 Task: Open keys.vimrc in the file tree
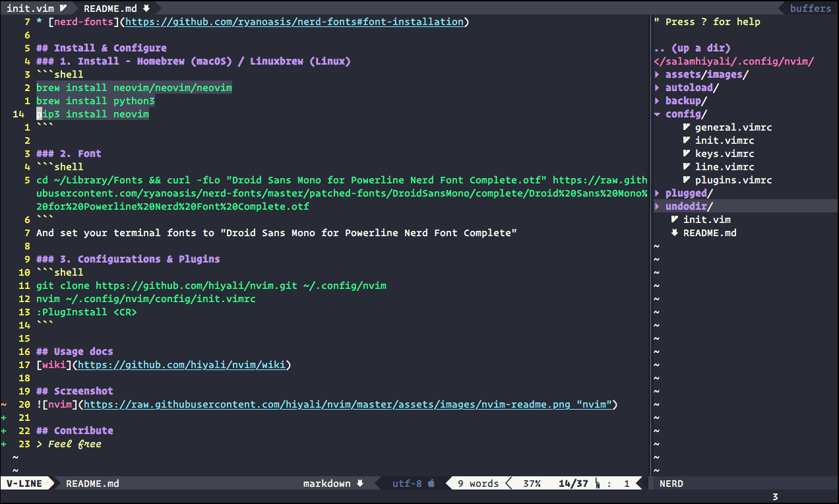coord(725,154)
